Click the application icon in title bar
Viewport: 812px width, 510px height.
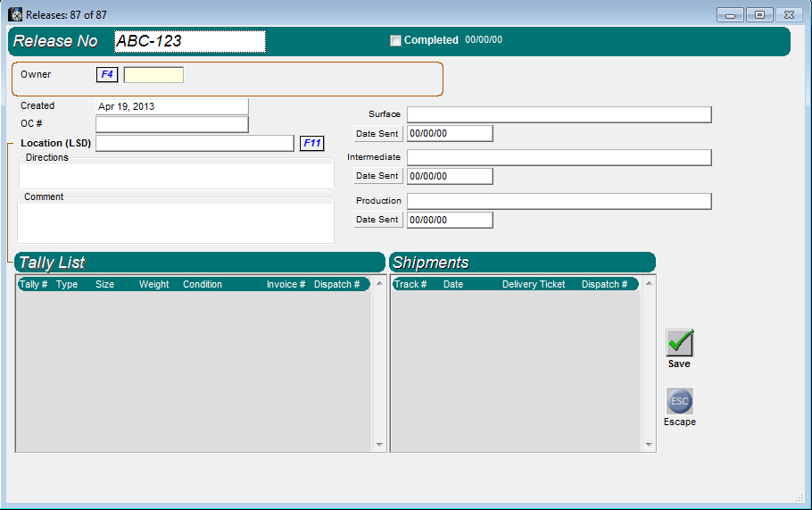click(x=15, y=14)
